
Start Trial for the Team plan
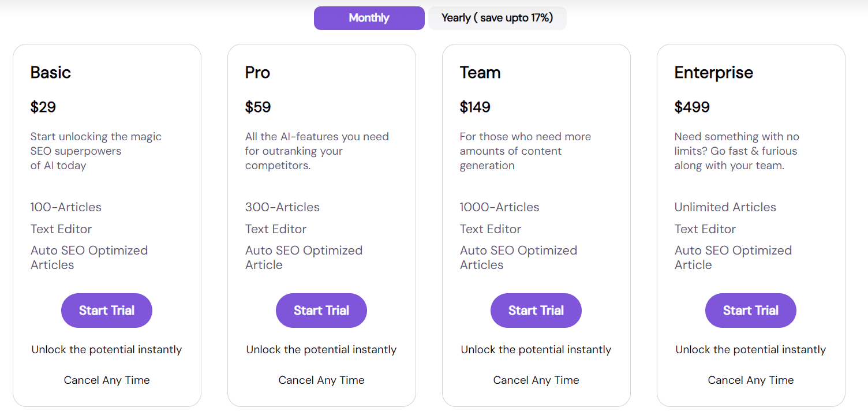(536, 311)
